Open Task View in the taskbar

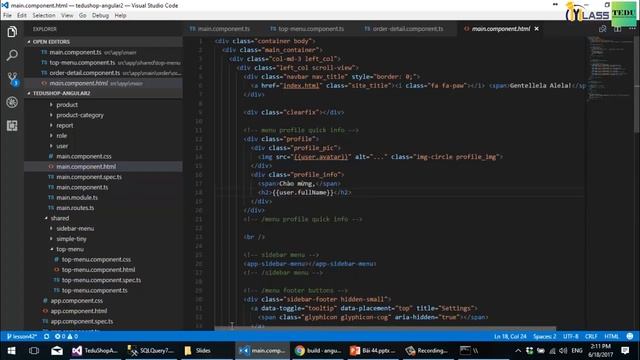[34, 351]
